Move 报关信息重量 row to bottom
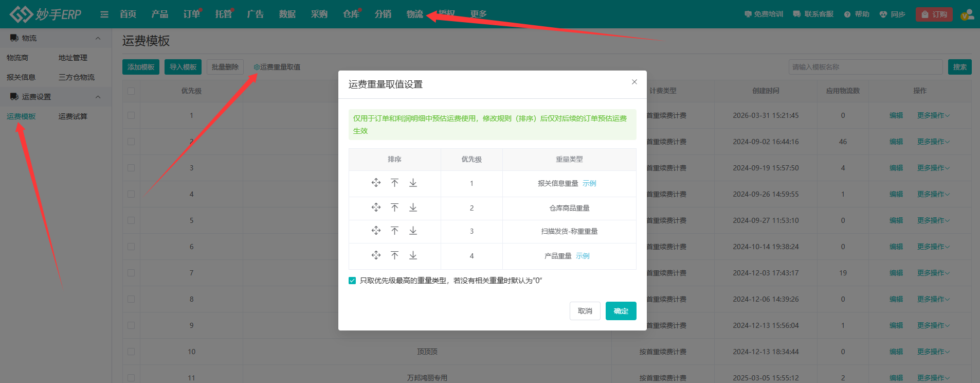The image size is (980, 383). pyautogui.click(x=413, y=183)
